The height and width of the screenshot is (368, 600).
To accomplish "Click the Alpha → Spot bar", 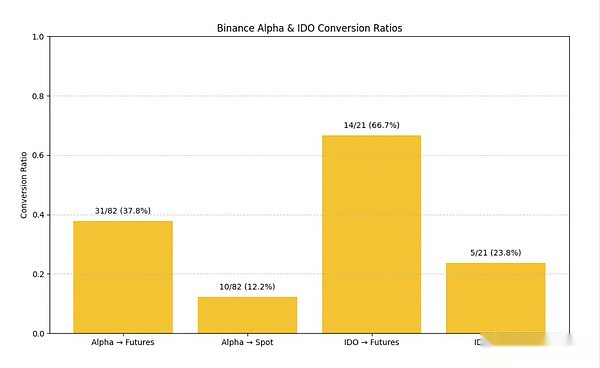I will point(247,315).
